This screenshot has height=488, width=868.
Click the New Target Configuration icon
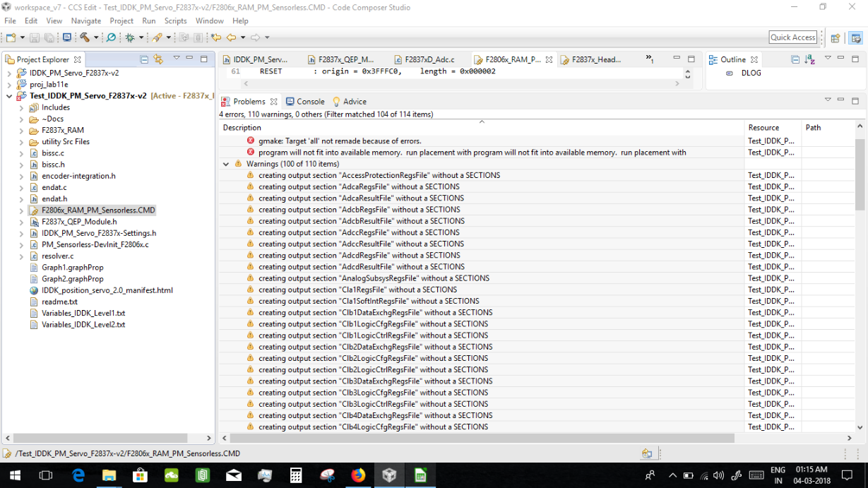[x=66, y=37]
